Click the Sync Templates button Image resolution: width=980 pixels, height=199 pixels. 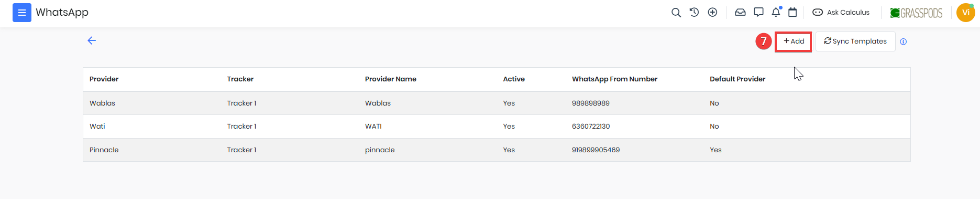[x=855, y=41]
